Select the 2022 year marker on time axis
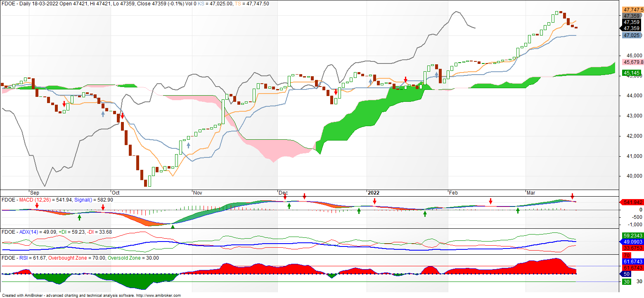Image resolution: width=644 pixels, height=298 pixels. pos(373,193)
